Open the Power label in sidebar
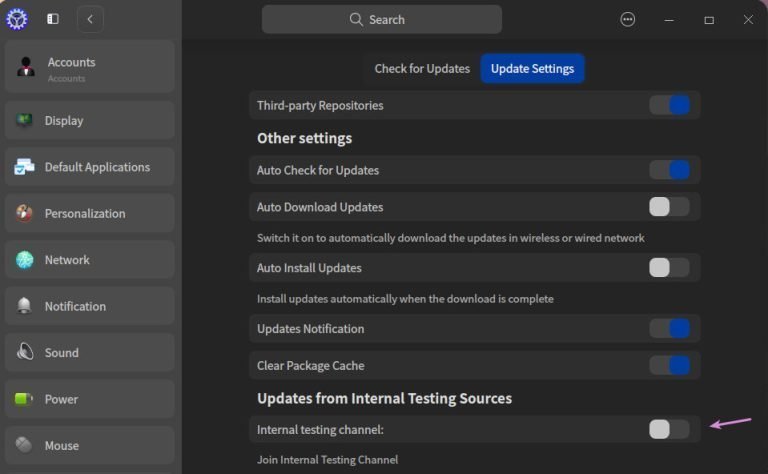768x474 pixels. pyautogui.click(x=61, y=399)
